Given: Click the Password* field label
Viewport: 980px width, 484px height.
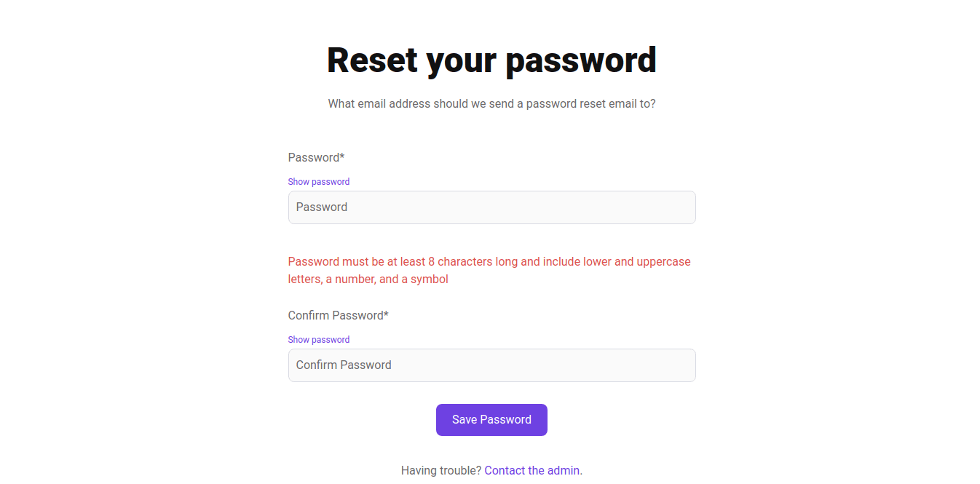Looking at the screenshot, I should coord(316,157).
